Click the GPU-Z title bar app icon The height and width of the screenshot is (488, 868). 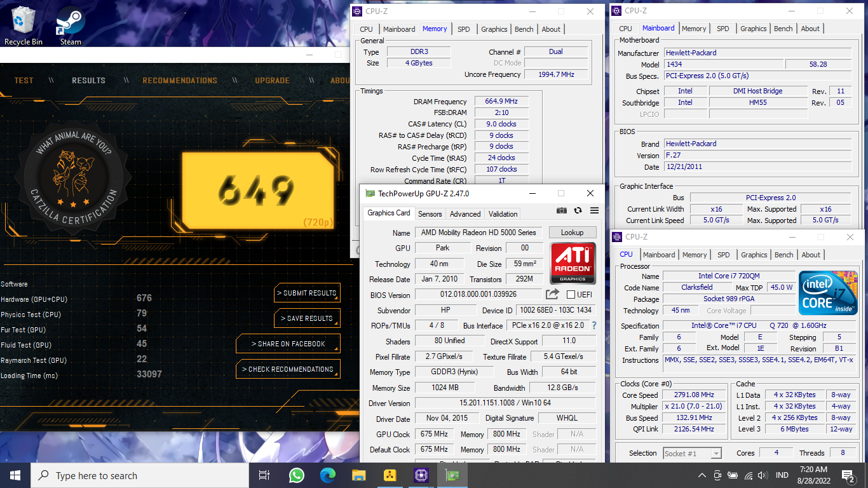[369, 193]
